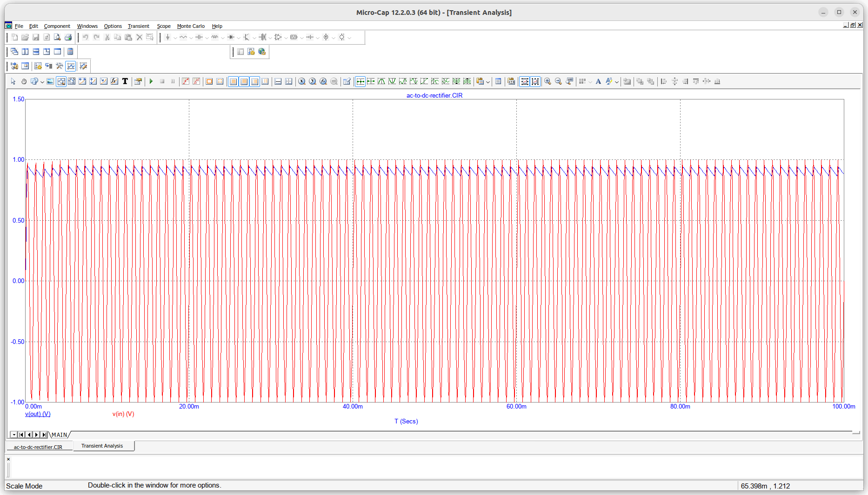Open the Transient menu
Screen dimensions: 868x495
point(139,26)
